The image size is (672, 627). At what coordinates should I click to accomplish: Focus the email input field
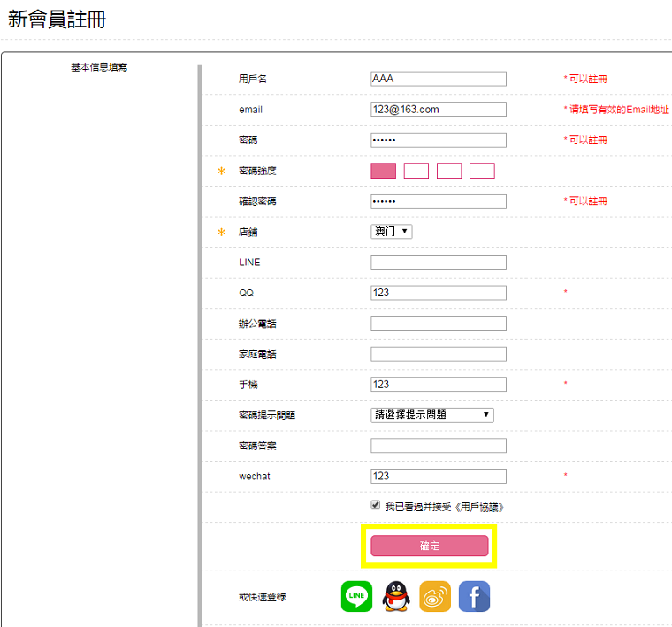[x=439, y=110]
